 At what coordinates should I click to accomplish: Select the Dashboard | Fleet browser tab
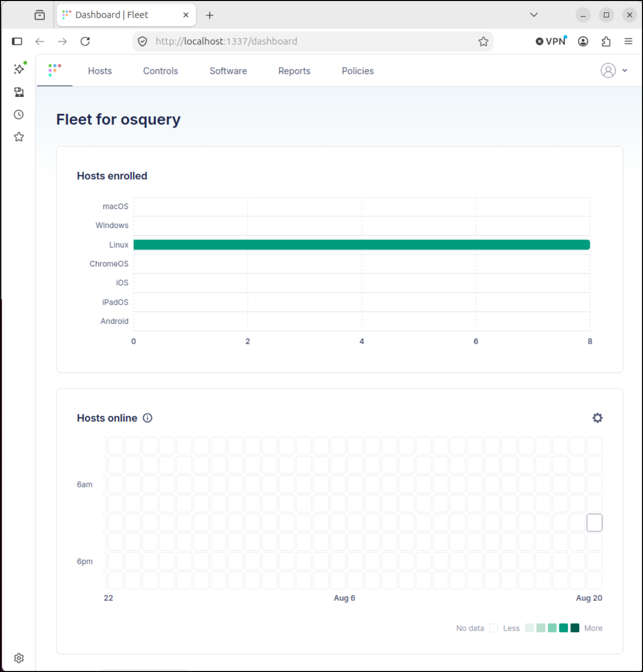[126, 15]
